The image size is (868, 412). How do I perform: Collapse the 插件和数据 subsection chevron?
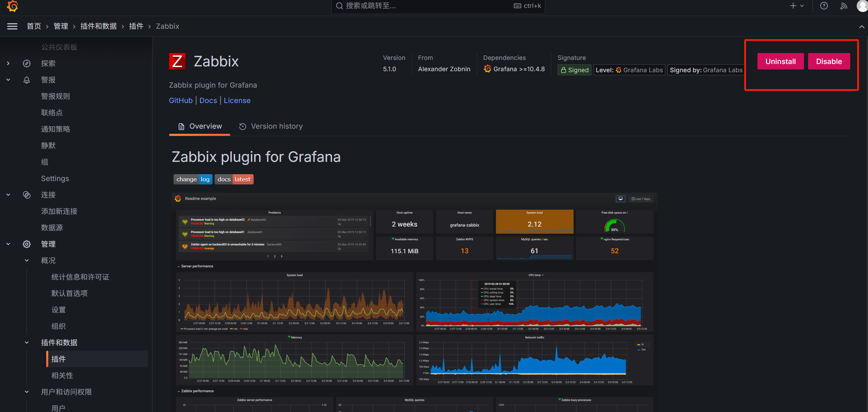27,343
